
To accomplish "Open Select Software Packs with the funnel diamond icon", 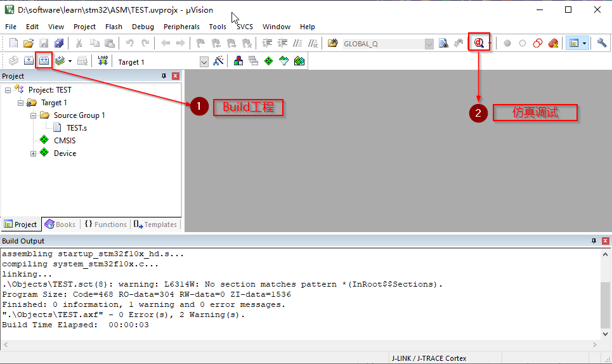I will point(283,61).
